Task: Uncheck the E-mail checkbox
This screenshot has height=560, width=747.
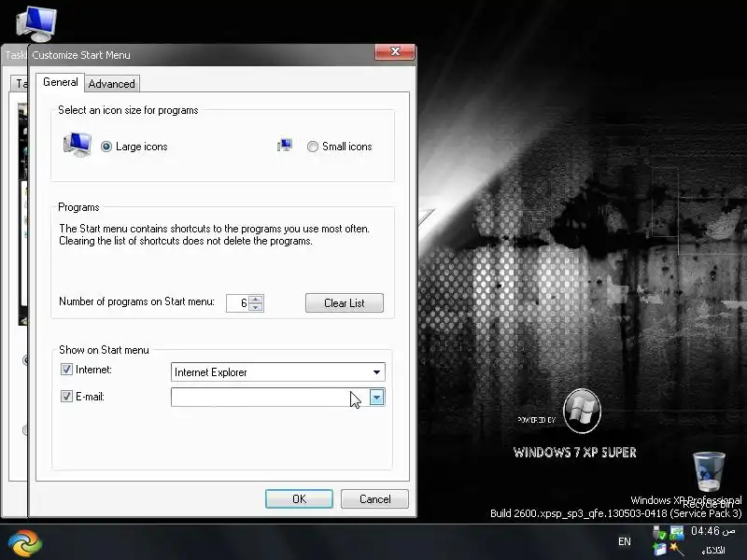Action: pos(66,396)
